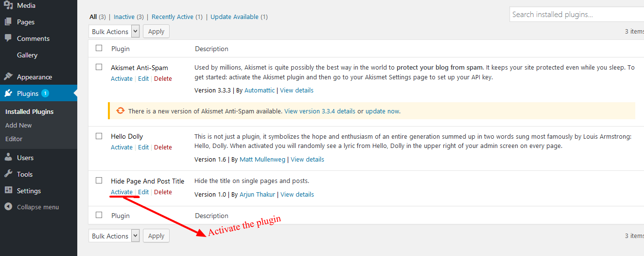
Task: Click the Users person icon
Action: click(8, 158)
